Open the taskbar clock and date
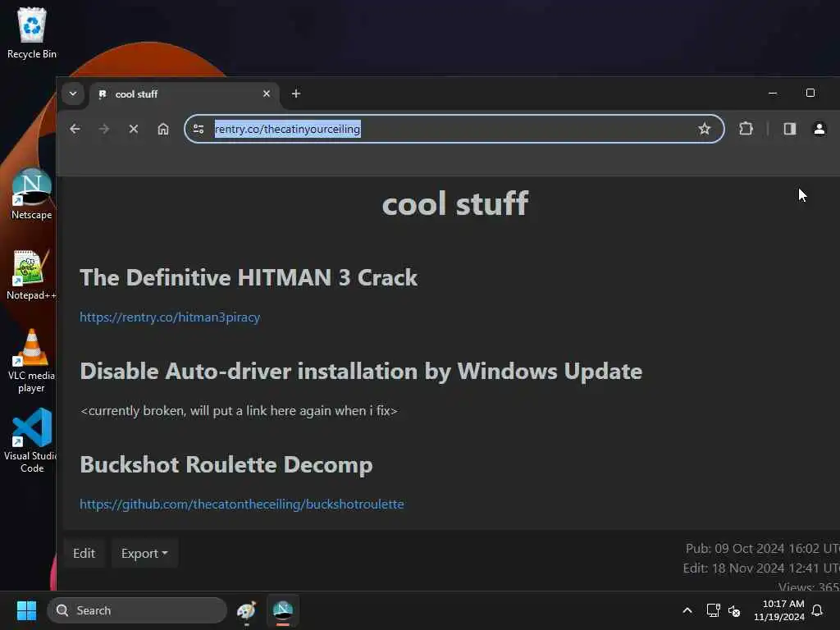Screen dimensions: 840x630 779,610
